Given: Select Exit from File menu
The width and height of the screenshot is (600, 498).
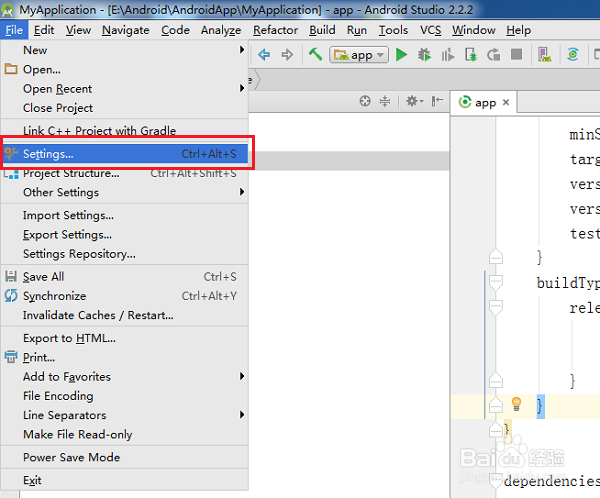Looking at the screenshot, I should (x=125, y=480).
